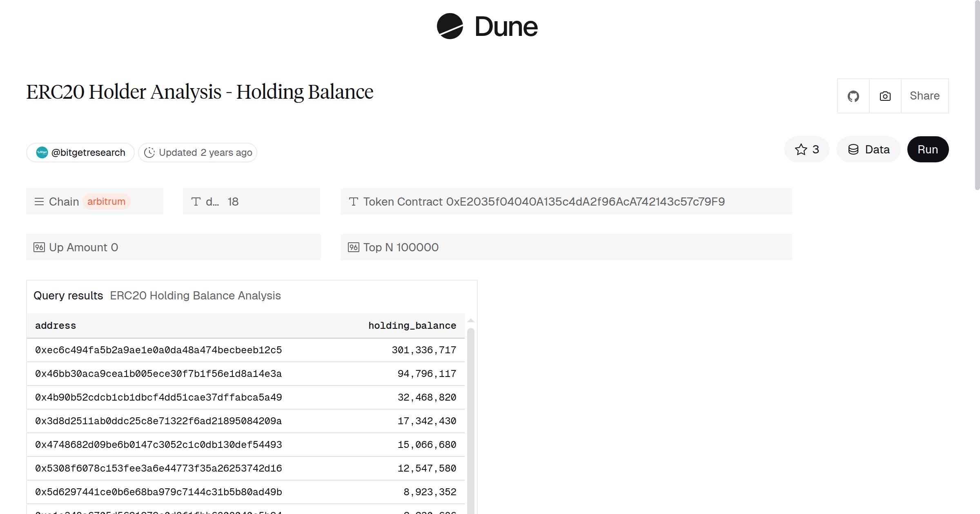
Task: Select the arbitrum chain chip
Action: pyautogui.click(x=106, y=201)
